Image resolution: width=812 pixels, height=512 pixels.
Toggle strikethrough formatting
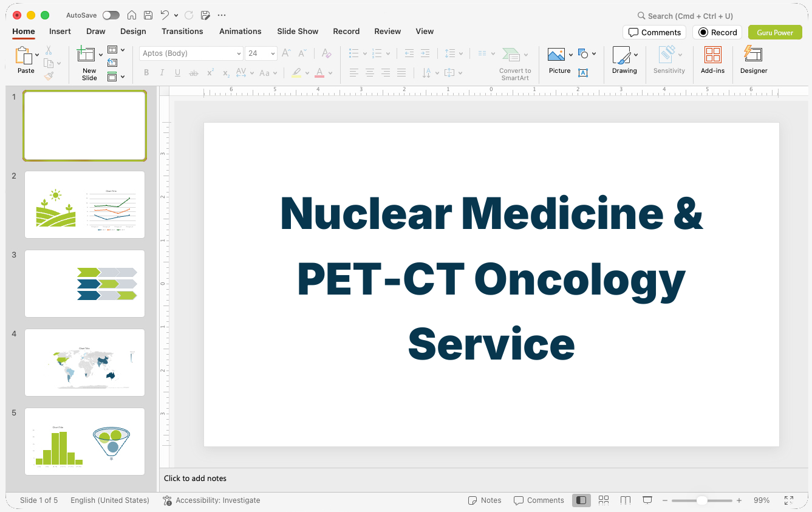194,73
